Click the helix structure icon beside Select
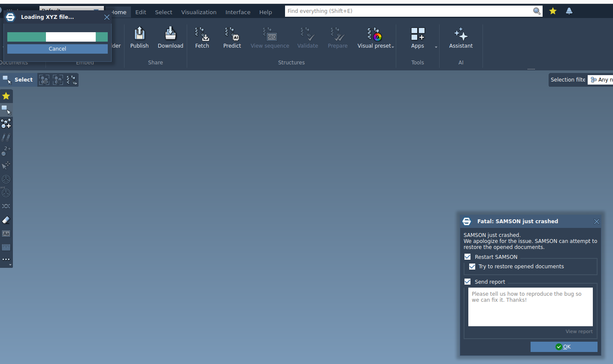 72,80
